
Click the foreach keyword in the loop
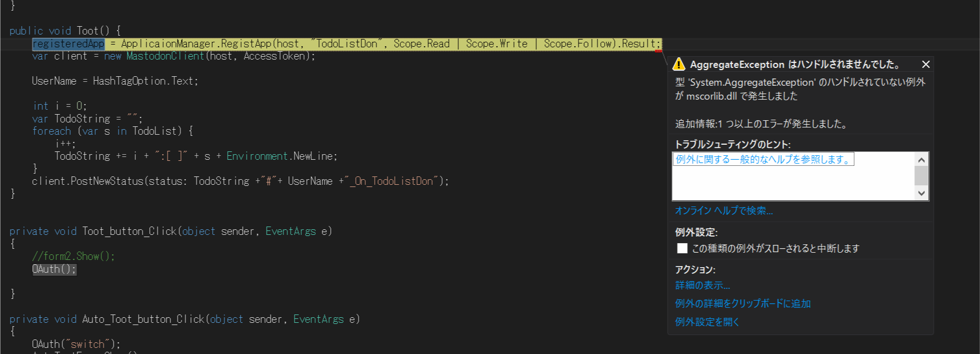(52, 131)
